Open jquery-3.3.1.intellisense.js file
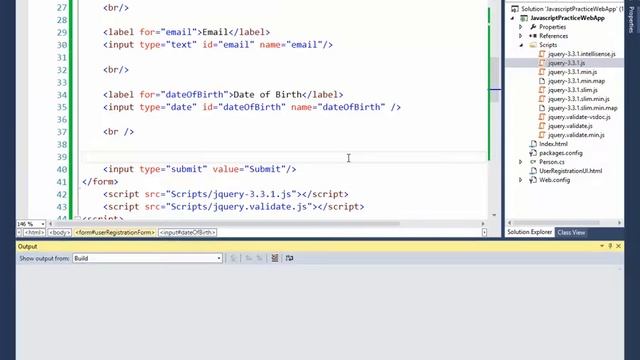This screenshot has width=640, height=360. point(582,54)
